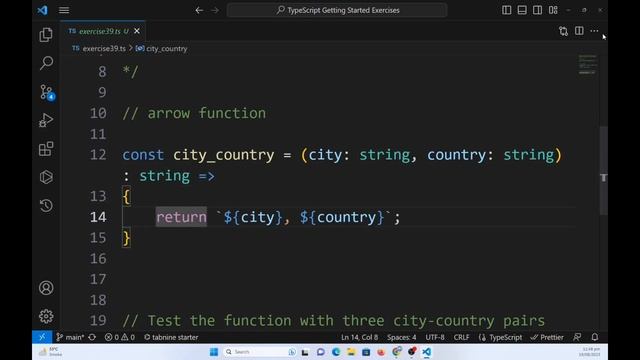Click line number 14 in the gutter
This screenshot has height=360, width=640.
click(98, 217)
